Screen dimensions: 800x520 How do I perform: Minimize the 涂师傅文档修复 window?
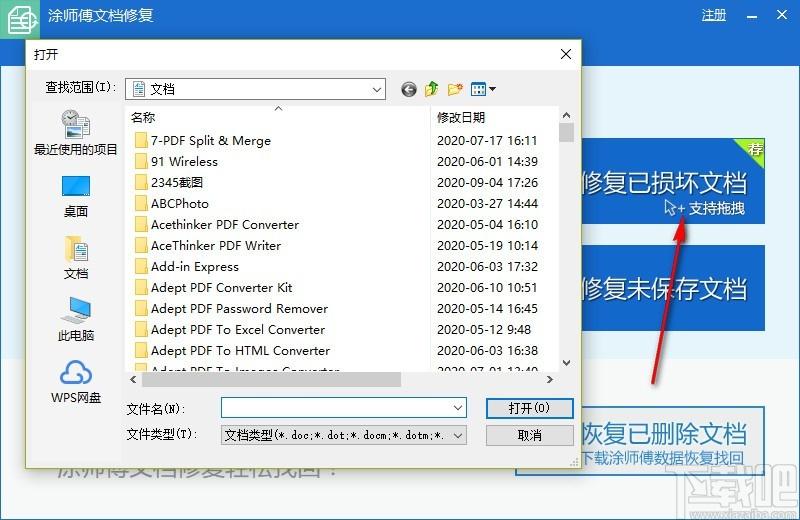(x=752, y=16)
